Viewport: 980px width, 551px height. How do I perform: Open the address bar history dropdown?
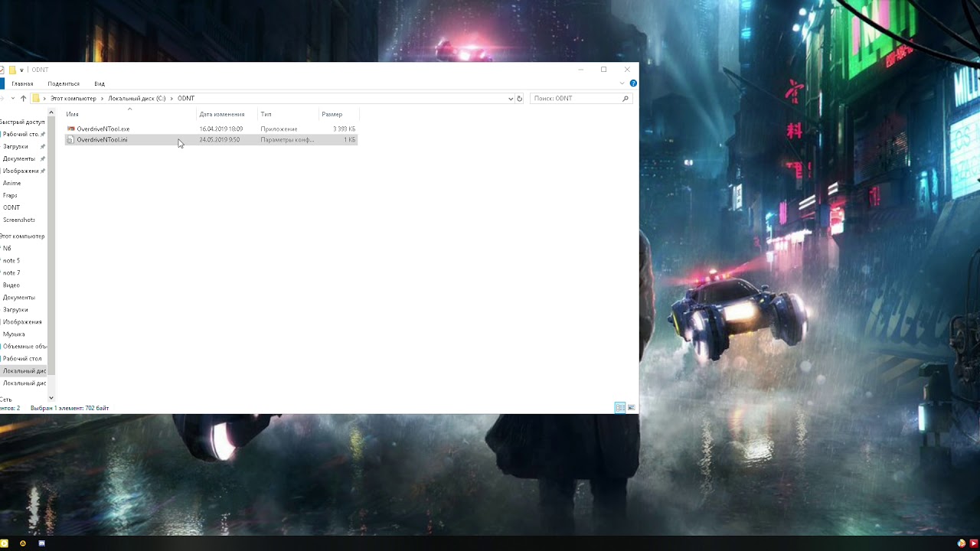511,98
